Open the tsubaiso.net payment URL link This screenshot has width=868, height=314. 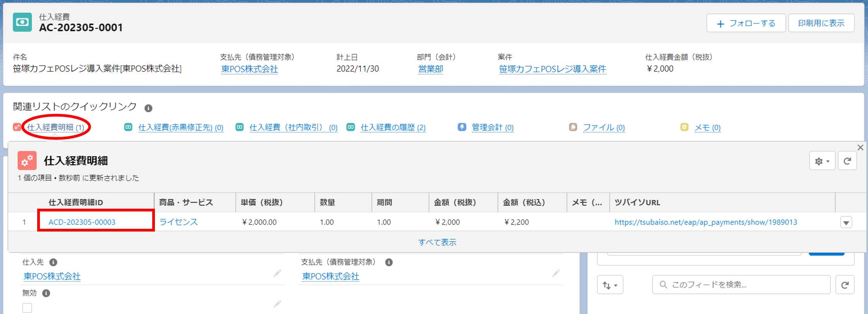pos(705,222)
